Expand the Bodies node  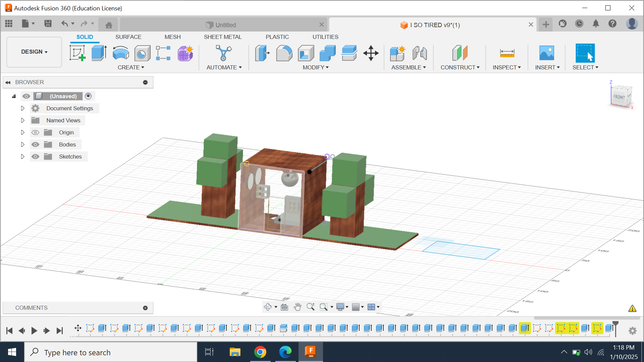tap(22, 144)
